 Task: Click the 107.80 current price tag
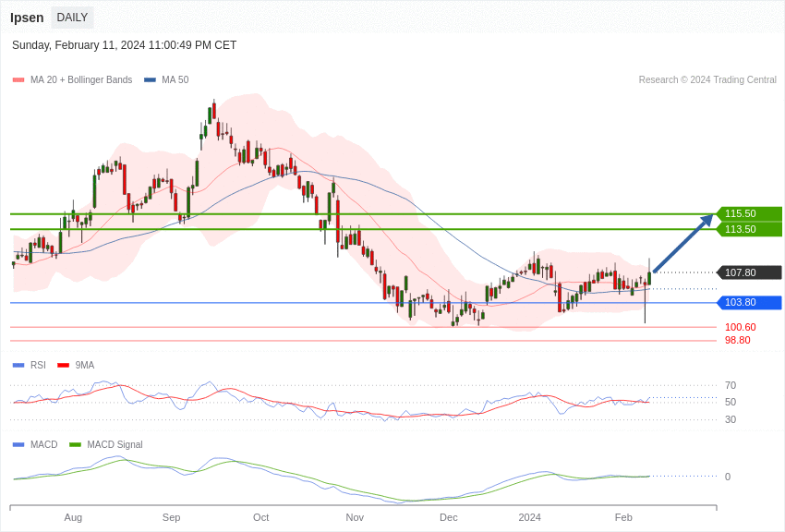[749, 272]
